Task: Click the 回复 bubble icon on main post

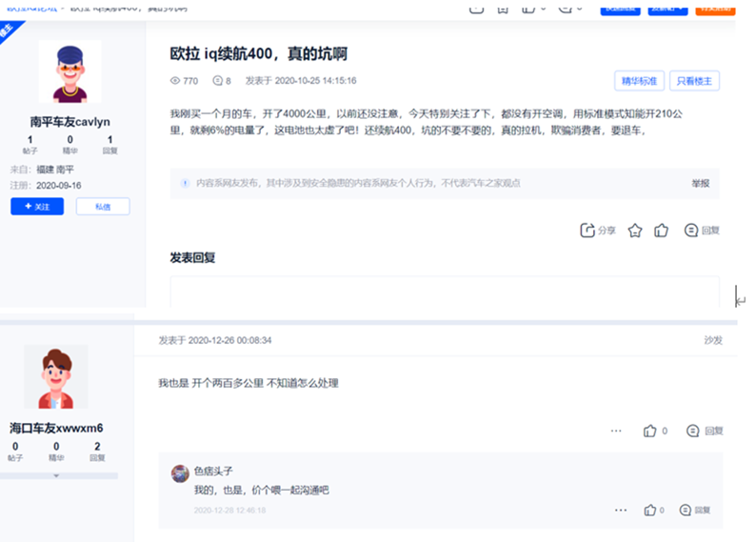Action: click(x=691, y=231)
